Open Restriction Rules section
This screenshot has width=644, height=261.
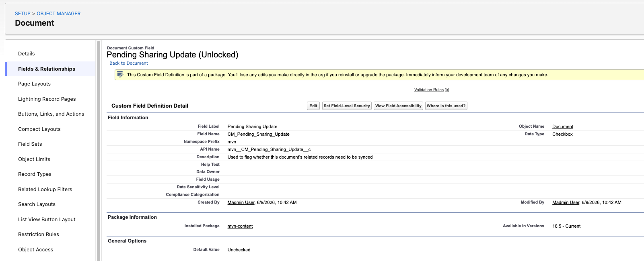click(x=39, y=234)
